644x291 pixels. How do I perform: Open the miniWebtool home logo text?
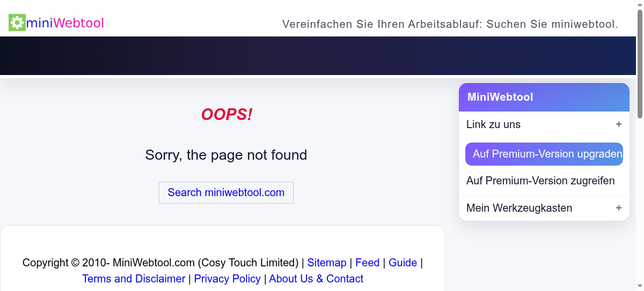point(65,23)
